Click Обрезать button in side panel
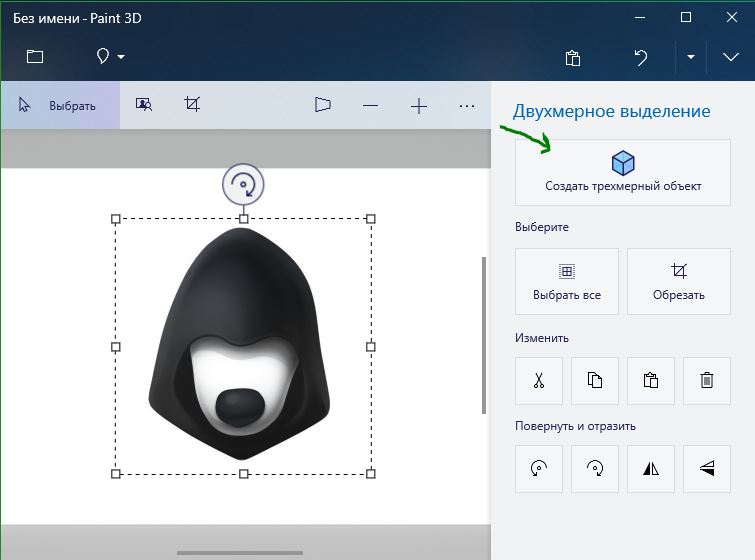The image size is (755, 560). tap(679, 281)
